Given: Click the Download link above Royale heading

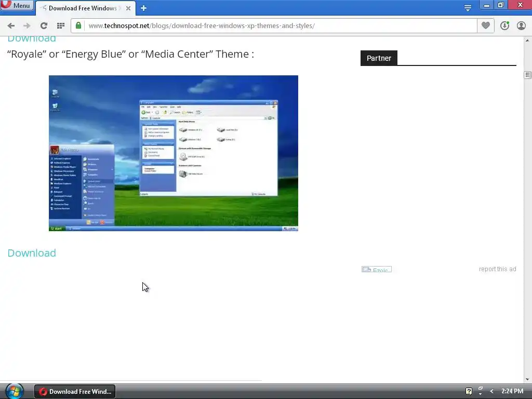Looking at the screenshot, I should 32,38.
